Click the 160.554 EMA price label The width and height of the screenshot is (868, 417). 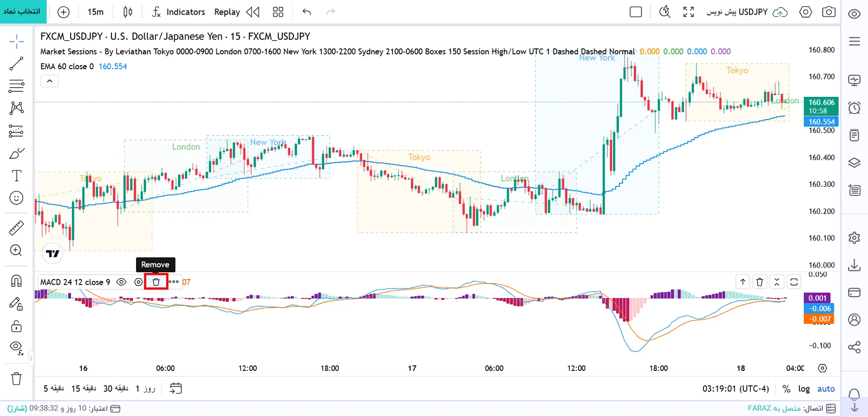(821, 122)
